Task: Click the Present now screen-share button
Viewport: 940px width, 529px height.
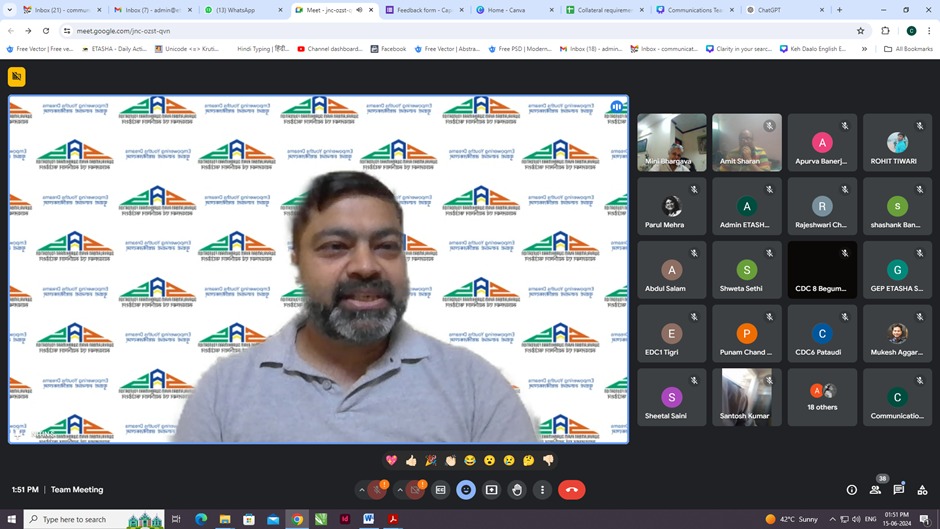Action: click(x=492, y=490)
